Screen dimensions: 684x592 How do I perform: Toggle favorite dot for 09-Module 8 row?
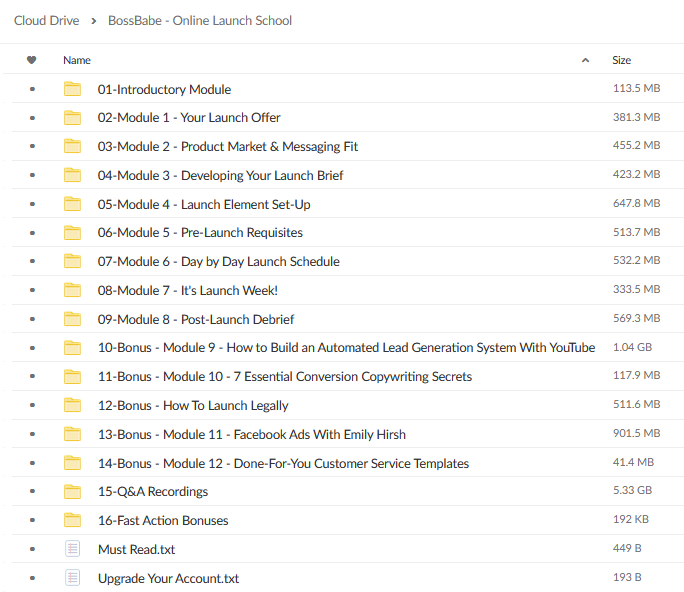[32, 319]
